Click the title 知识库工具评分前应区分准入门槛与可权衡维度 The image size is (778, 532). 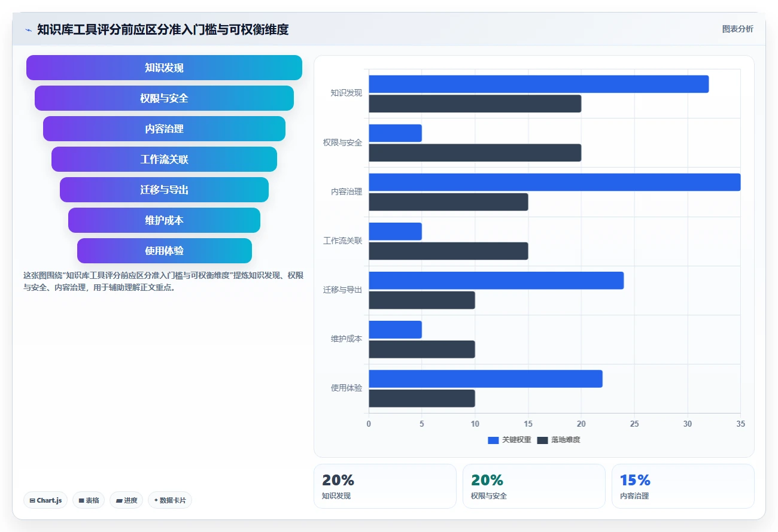(x=163, y=29)
